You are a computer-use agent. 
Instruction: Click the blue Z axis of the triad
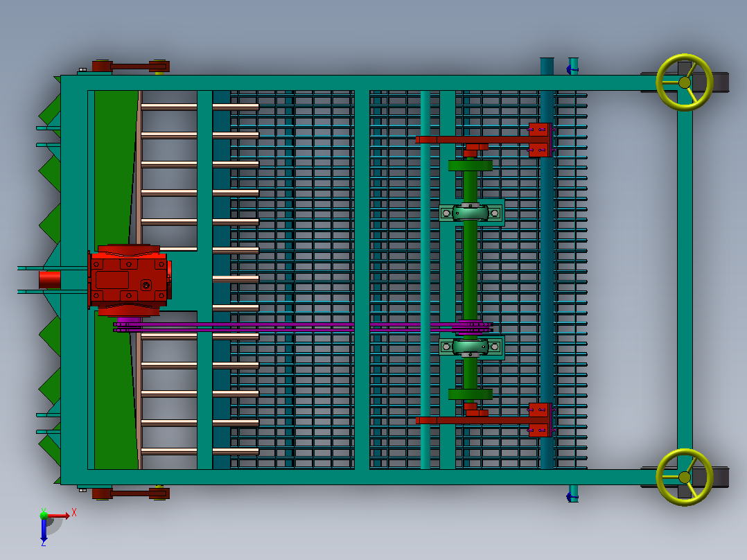coord(44,530)
